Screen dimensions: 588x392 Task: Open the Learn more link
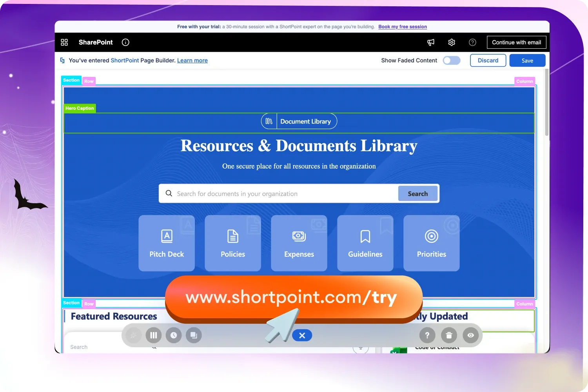(192, 60)
